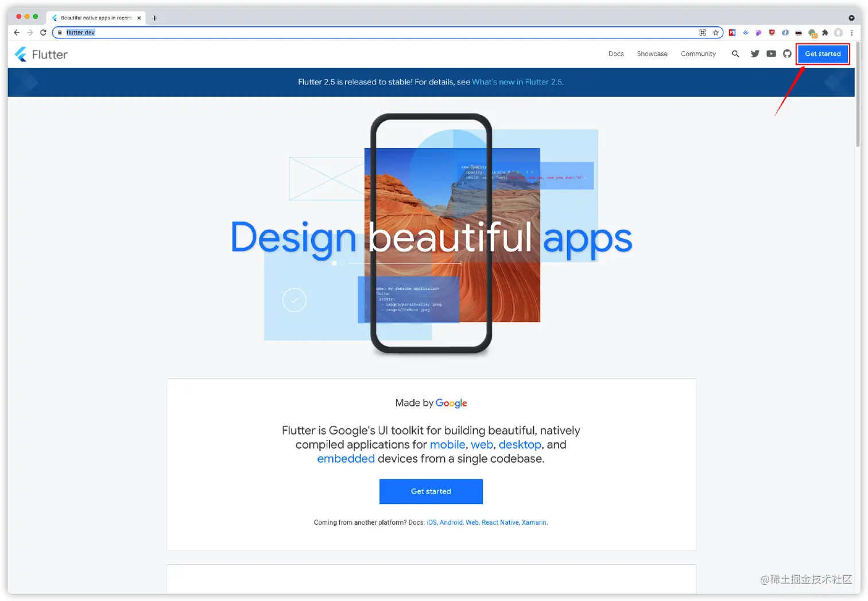This screenshot has height=601, width=868.
Task: Open a new browser tab
Action: (154, 18)
